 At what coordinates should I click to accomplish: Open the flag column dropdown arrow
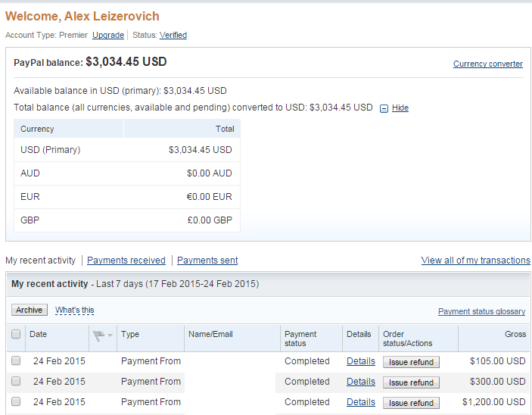point(110,335)
